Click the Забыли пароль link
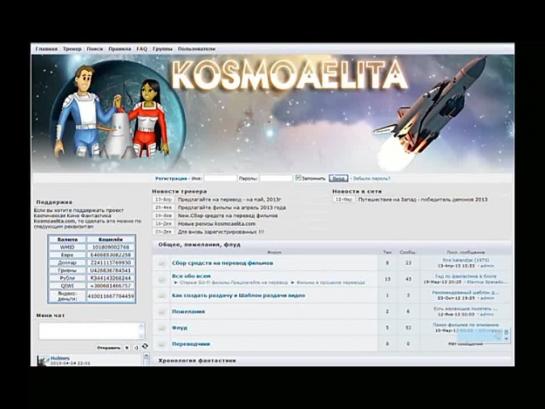 click(x=372, y=179)
